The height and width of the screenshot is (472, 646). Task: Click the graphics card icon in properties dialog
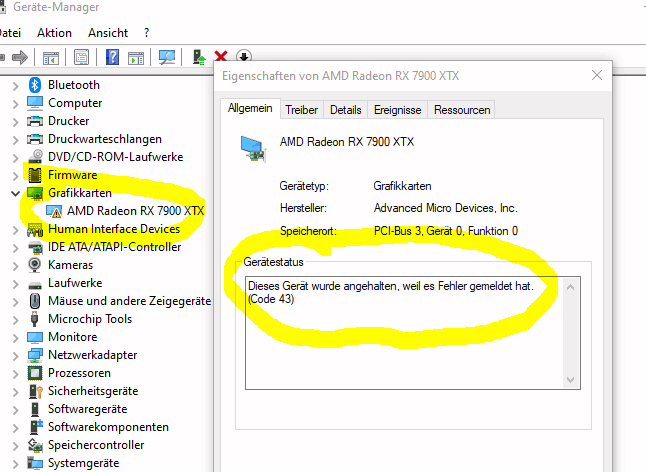253,149
